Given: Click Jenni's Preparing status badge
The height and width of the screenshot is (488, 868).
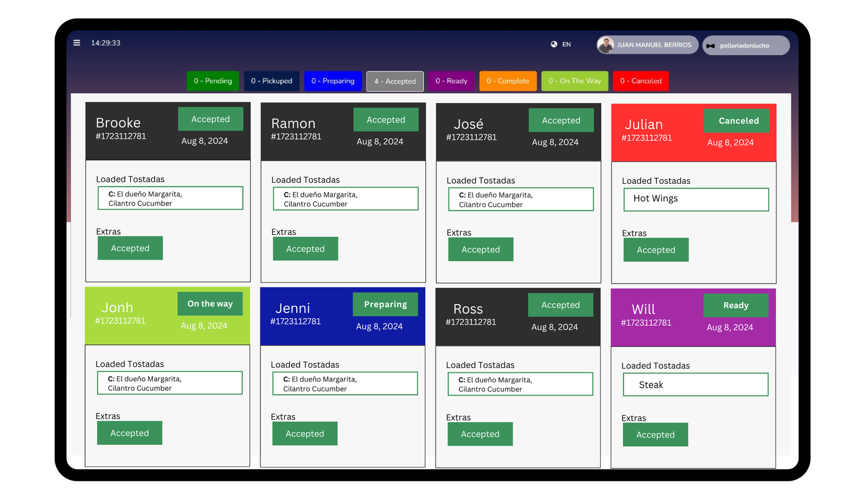Looking at the screenshot, I should [385, 305].
